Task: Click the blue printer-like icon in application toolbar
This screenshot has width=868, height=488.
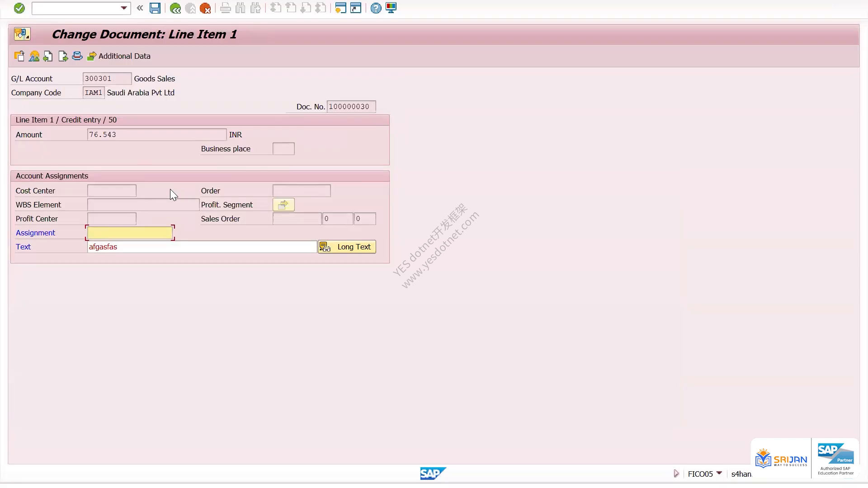Action: point(77,56)
